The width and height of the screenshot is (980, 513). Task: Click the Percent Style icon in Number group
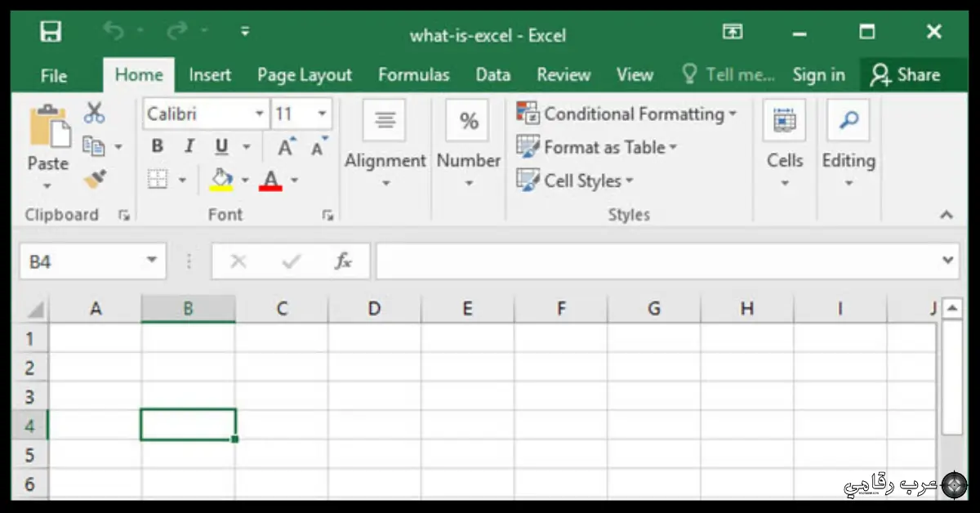click(x=467, y=120)
